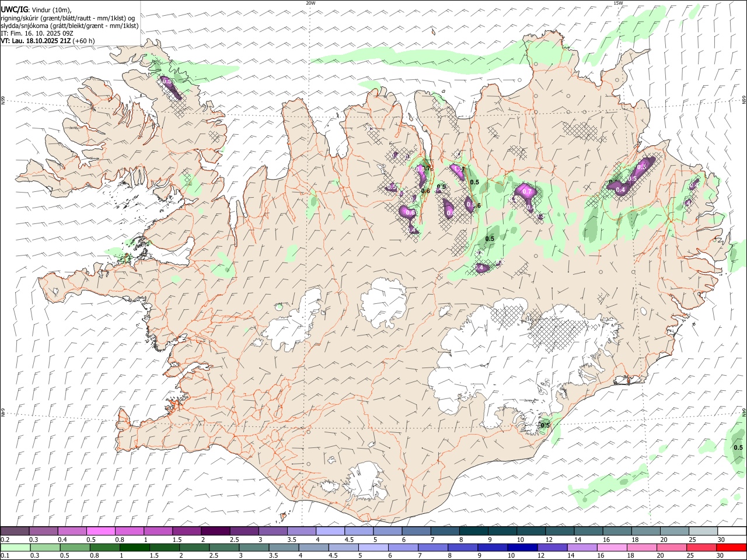The width and height of the screenshot is (747, 560).
Task: Click the dark green swatch labeled 1.5
Action: 164,548
